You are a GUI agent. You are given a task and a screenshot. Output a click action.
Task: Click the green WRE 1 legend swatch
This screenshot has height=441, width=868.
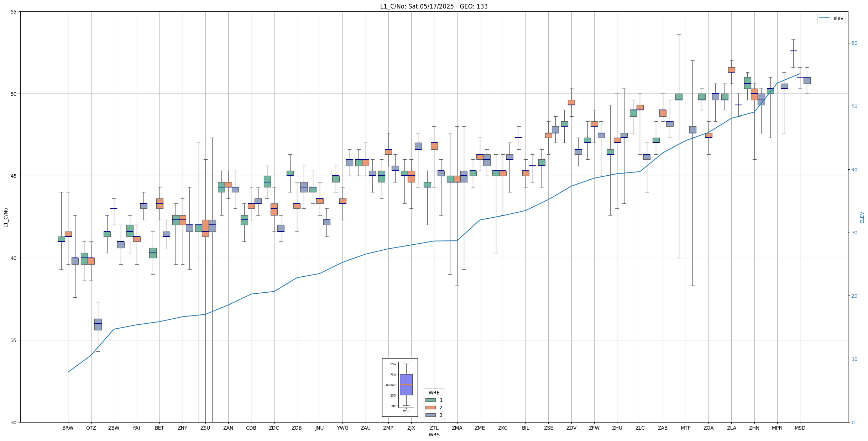(430, 400)
